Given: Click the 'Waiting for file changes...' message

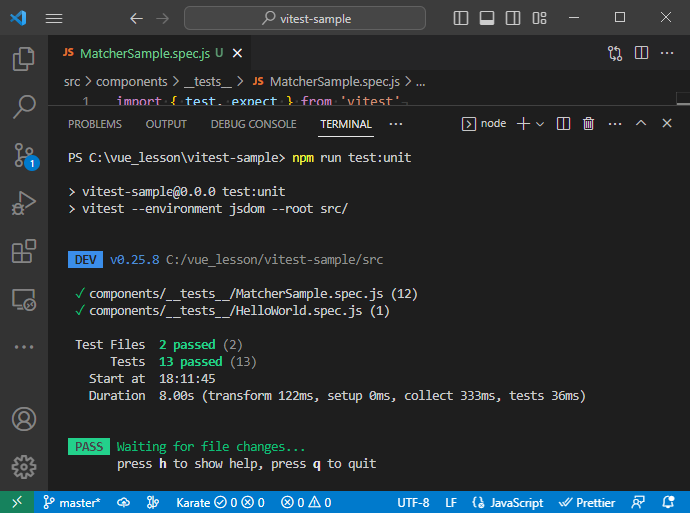Looking at the screenshot, I should (211, 447).
